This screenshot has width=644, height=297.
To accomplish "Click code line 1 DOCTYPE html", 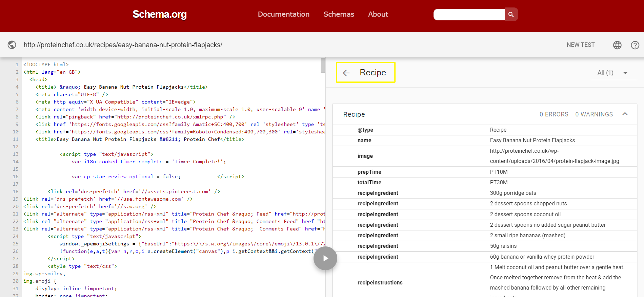I will [x=46, y=64].
